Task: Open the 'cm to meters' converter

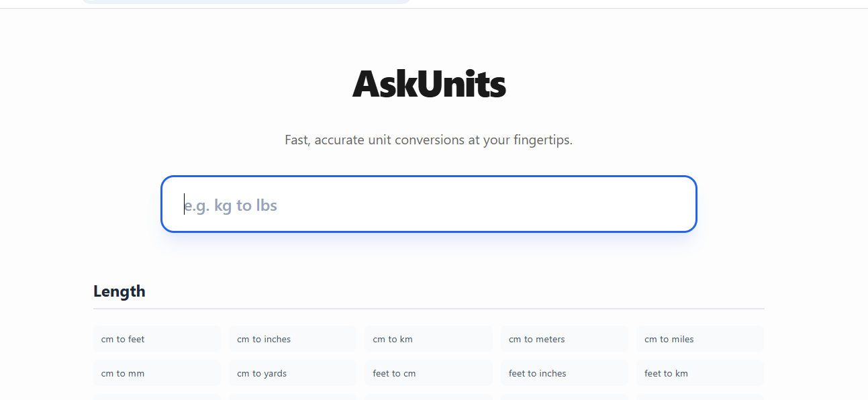Action: click(564, 339)
